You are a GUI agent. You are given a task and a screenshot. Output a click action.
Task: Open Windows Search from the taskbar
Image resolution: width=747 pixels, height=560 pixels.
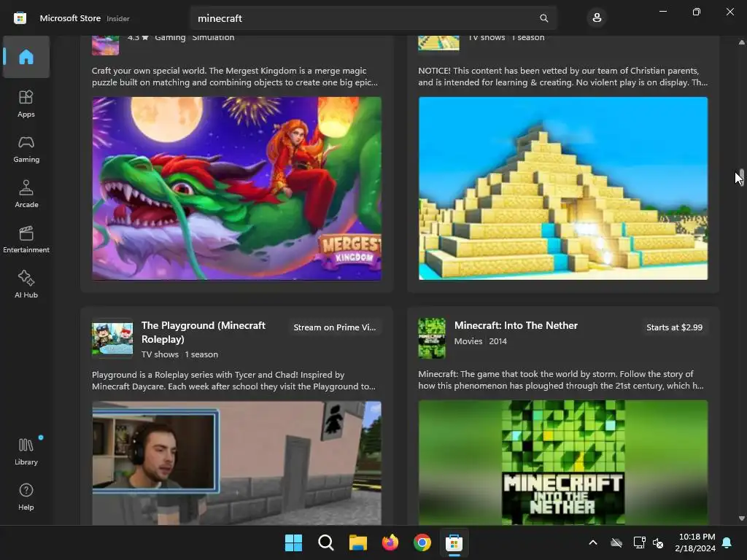tap(326, 542)
